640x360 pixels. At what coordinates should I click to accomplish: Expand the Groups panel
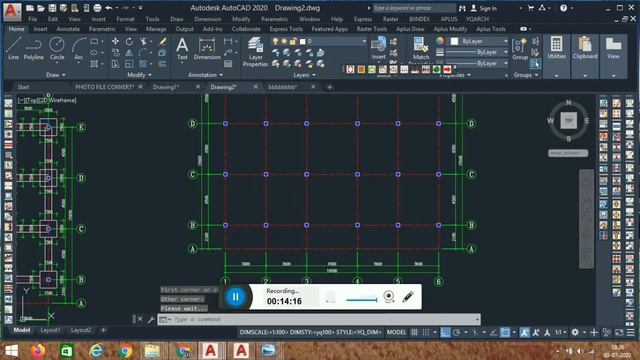click(x=526, y=75)
